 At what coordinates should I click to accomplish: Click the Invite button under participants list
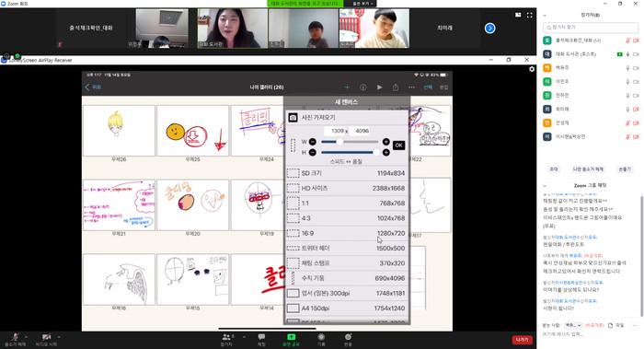[x=554, y=169]
